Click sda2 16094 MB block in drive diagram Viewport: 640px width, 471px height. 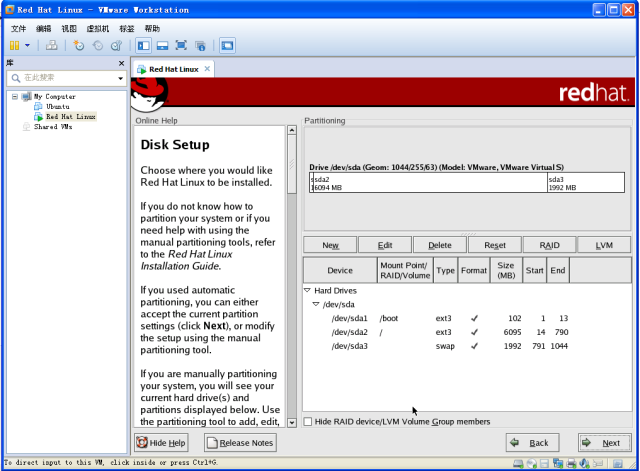point(430,183)
